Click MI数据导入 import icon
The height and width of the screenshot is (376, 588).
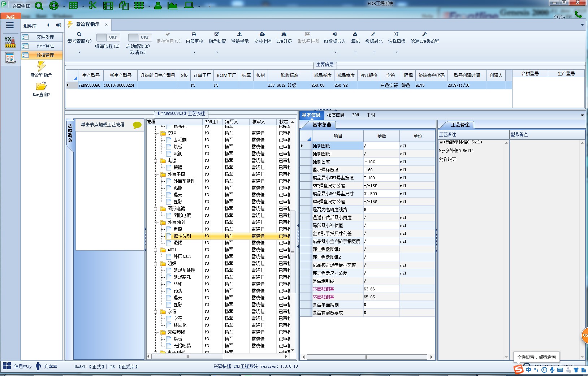point(334,34)
